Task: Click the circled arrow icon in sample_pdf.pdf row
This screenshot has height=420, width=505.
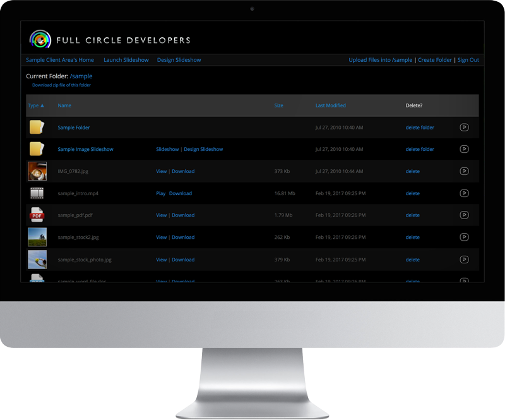Action: coord(464,215)
